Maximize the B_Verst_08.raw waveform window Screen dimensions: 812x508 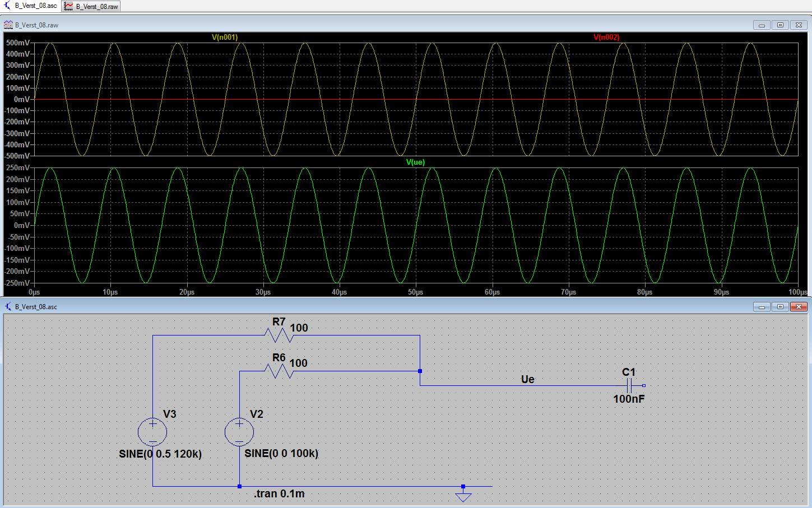pyautogui.click(x=780, y=25)
